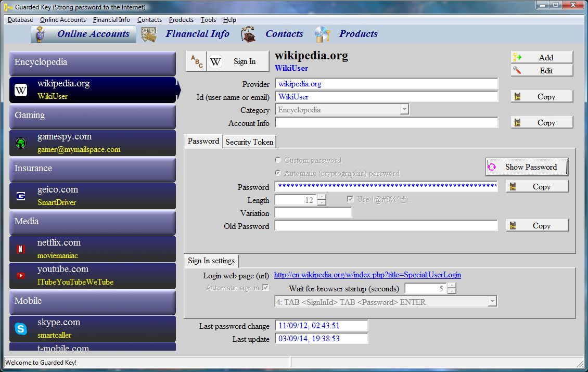Click the Guarded Key title bar app icon
This screenshot has width=588, height=372.
[x=8, y=7]
